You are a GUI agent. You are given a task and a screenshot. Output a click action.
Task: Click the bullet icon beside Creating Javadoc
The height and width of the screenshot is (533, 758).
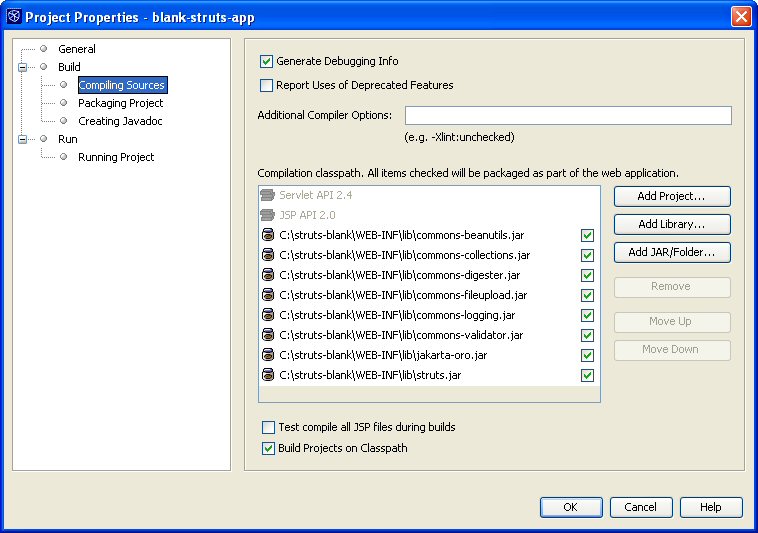(63, 120)
